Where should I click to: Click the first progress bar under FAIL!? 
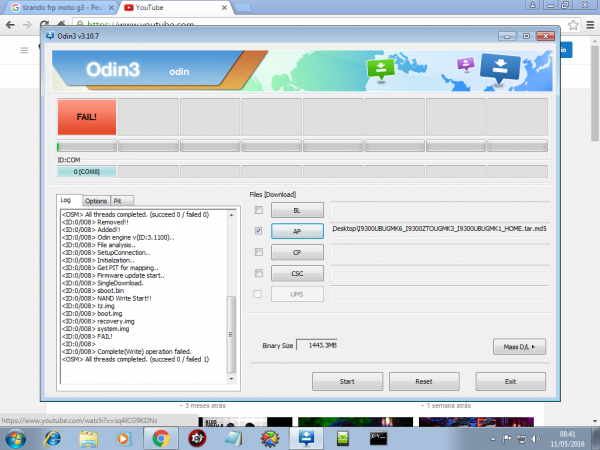87,146
